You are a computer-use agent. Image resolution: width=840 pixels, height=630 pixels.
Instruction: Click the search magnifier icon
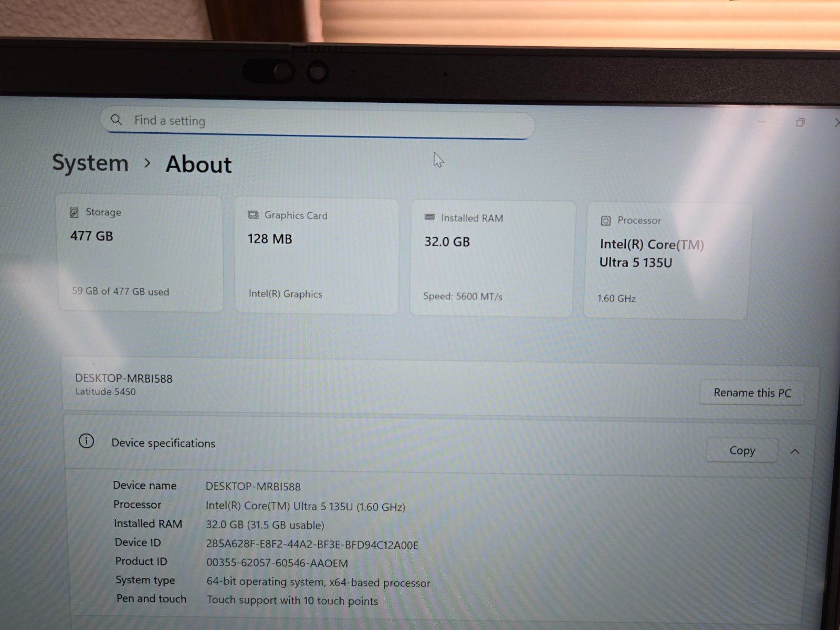[116, 120]
